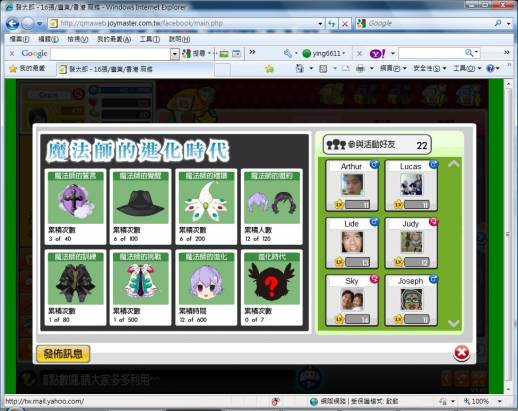
Task: Select the purple cross orb reward icon
Action: pos(76,201)
